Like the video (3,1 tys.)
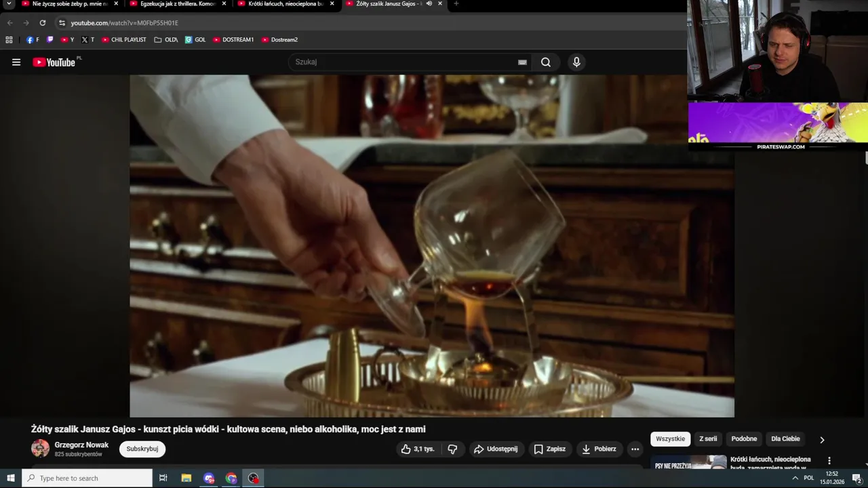The image size is (868, 488). (x=417, y=449)
